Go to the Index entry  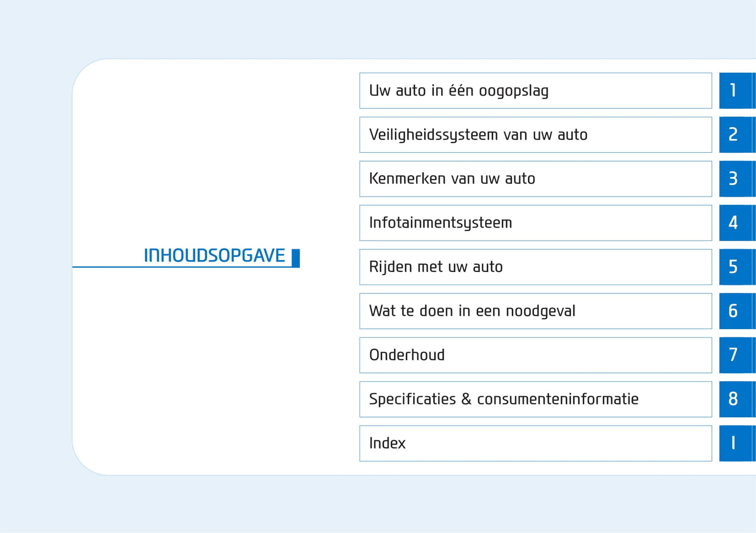[x=535, y=444]
